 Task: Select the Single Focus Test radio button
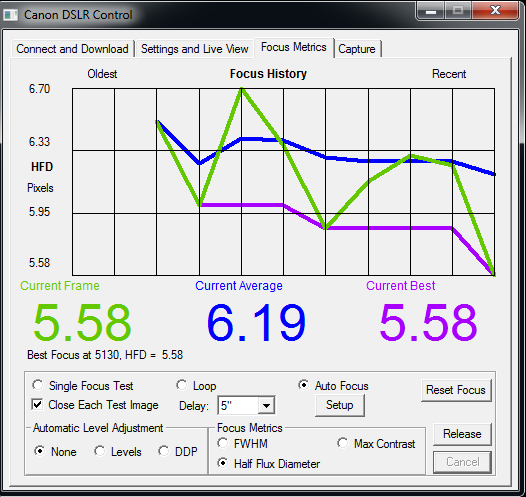(38, 385)
